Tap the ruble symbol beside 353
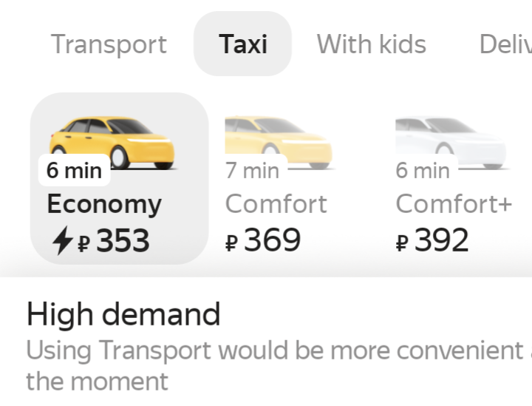Viewport: 532px width, 406px height. click(84, 243)
